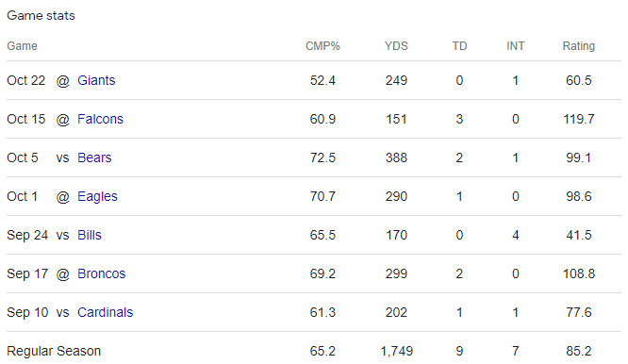Click the Cardinals team link
The image size is (628, 364).
coord(105,312)
